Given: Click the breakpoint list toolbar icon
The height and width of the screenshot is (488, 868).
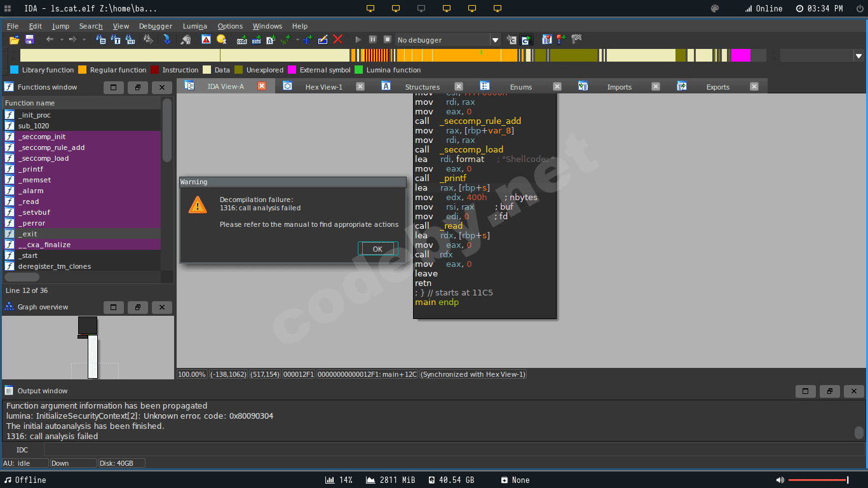Looking at the screenshot, I should click(546, 39).
